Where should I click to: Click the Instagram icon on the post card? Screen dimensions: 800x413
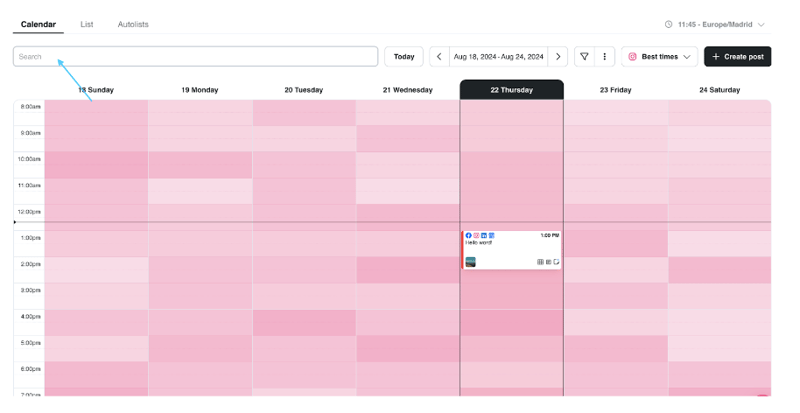point(476,235)
